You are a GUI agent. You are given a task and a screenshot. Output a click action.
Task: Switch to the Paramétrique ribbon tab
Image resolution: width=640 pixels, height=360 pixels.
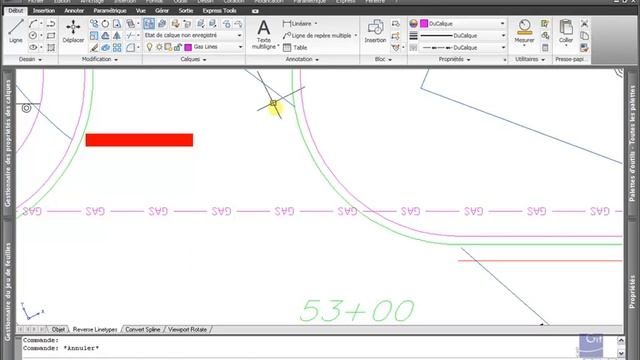click(110, 11)
